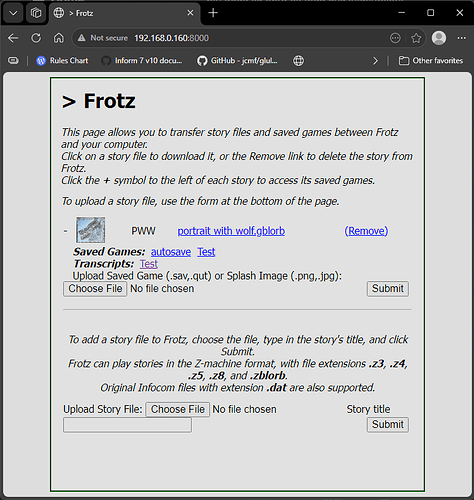Image resolution: width=474 pixels, height=500 pixels.
Task: Reload the page with the refresh icon
Action: (x=36, y=38)
